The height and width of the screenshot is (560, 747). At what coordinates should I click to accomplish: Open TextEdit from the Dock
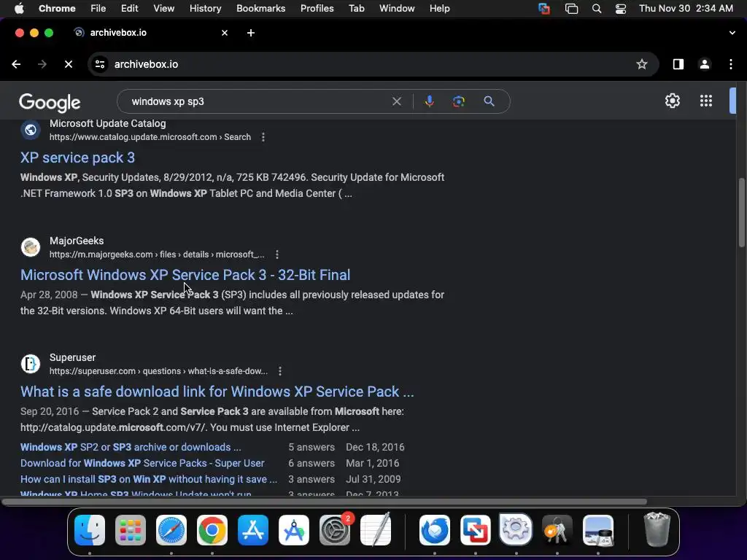point(376,530)
